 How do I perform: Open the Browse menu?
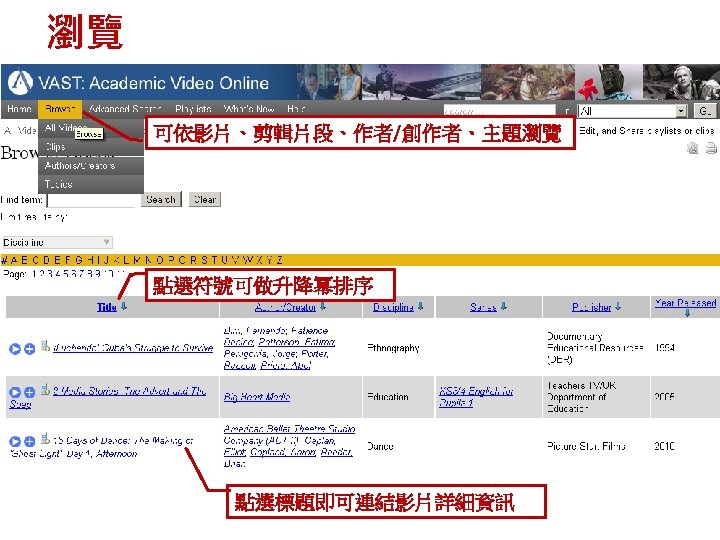point(60,109)
